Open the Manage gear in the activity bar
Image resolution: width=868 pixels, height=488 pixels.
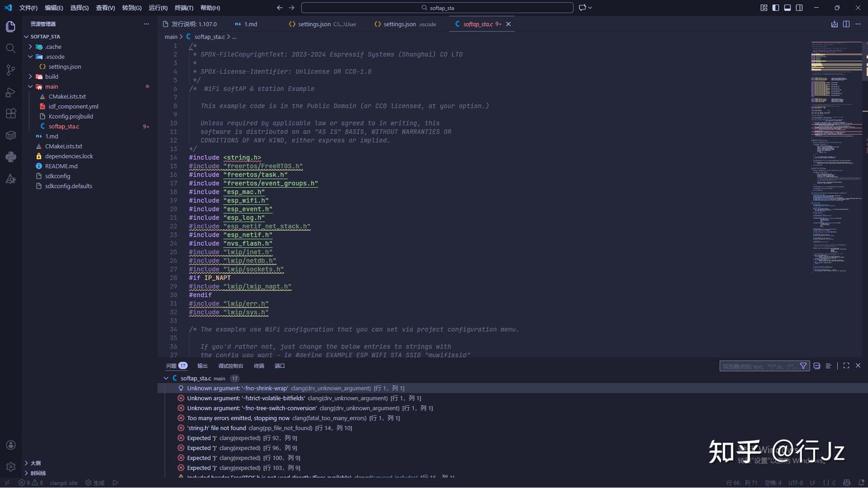[x=10, y=467]
